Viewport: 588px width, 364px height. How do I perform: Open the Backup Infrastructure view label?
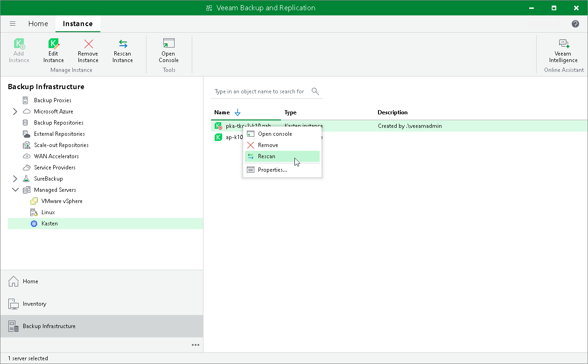(49, 326)
